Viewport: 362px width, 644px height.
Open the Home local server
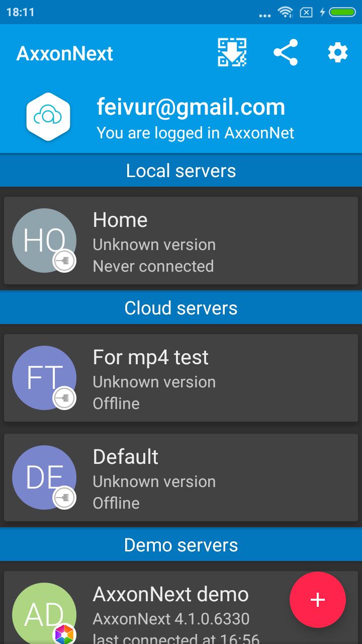point(181,240)
